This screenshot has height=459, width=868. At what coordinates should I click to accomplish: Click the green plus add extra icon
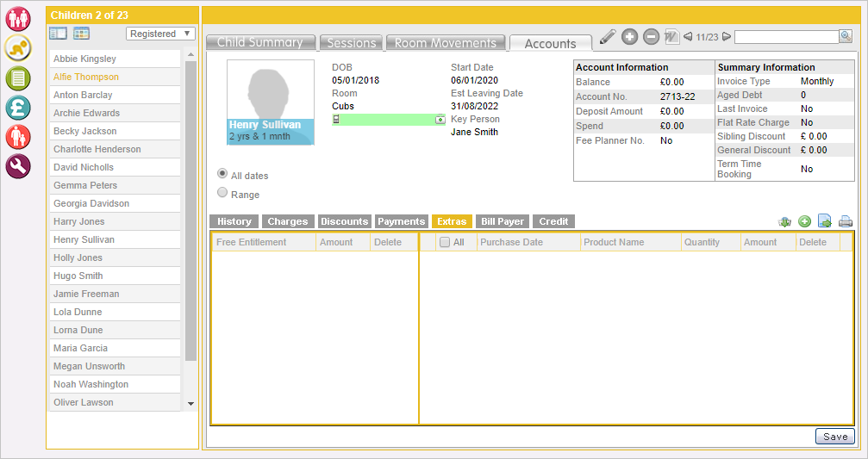804,221
